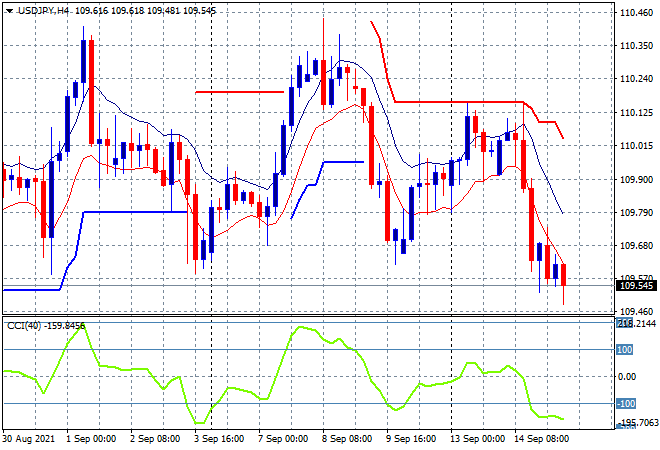Click the 109.790 price axis label

636,212
